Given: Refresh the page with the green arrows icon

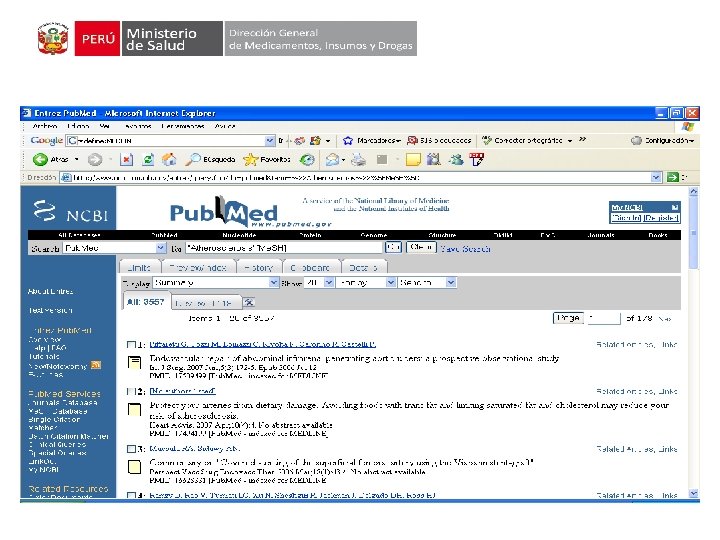Looking at the screenshot, I should tap(148, 159).
